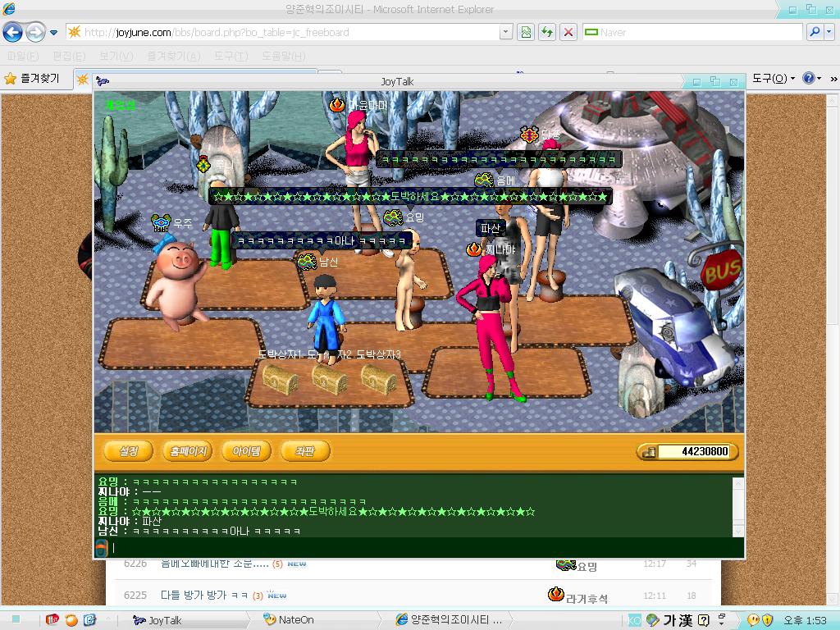Click the 설정 settings button

click(x=129, y=451)
